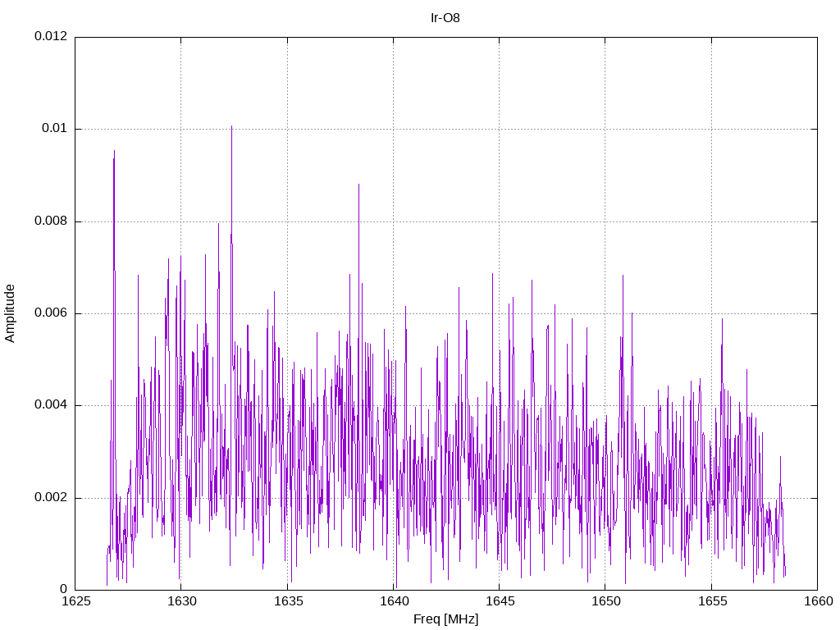The image size is (840, 630).
Task: Click the x-axis tick label 1655
Action: pos(712,601)
